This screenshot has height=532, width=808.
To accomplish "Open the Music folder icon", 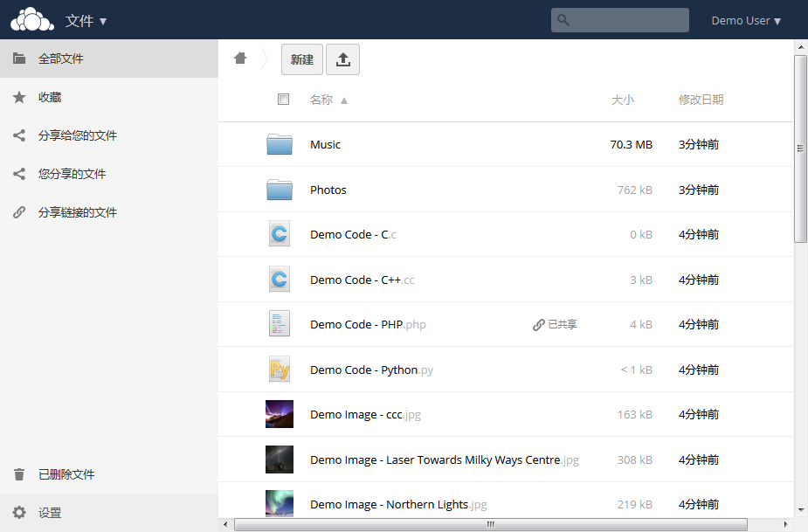I will click(280, 145).
